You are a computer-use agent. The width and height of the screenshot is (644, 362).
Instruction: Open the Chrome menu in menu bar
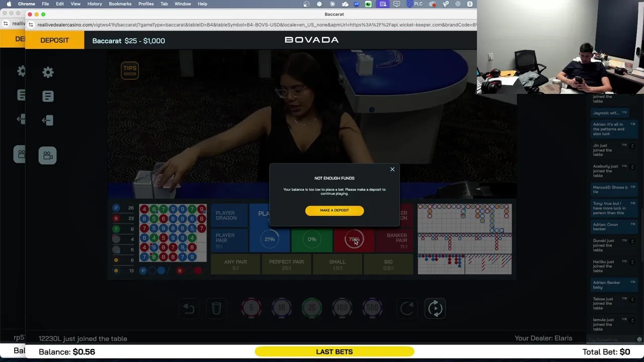pos(27,4)
